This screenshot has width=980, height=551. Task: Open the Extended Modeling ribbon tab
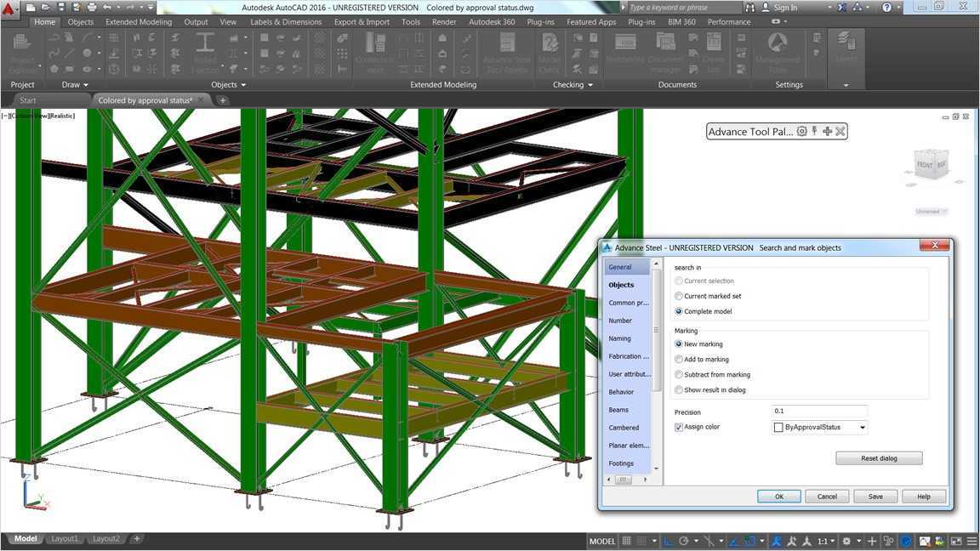(139, 22)
